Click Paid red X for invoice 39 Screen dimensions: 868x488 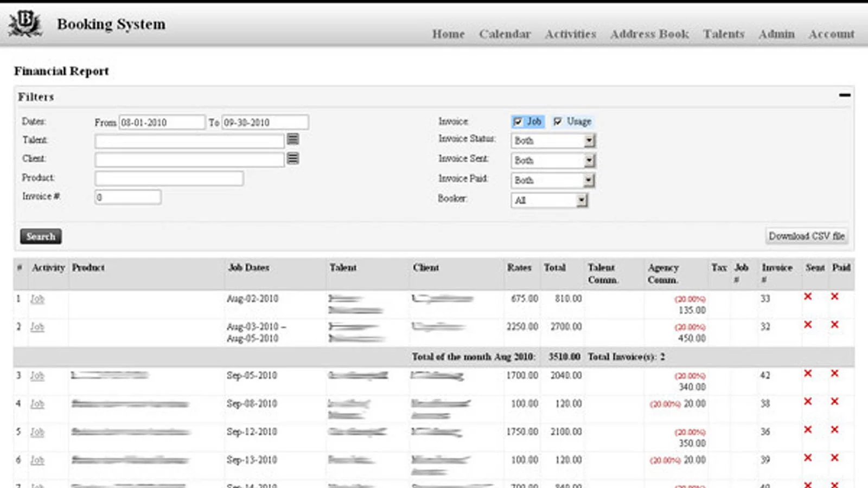click(x=835, y=458)
